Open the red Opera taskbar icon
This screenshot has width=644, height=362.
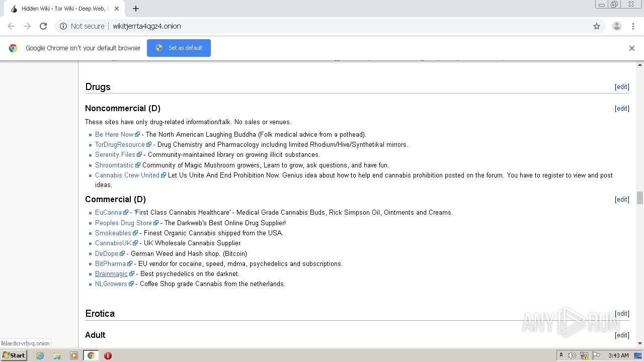(108, 355)
